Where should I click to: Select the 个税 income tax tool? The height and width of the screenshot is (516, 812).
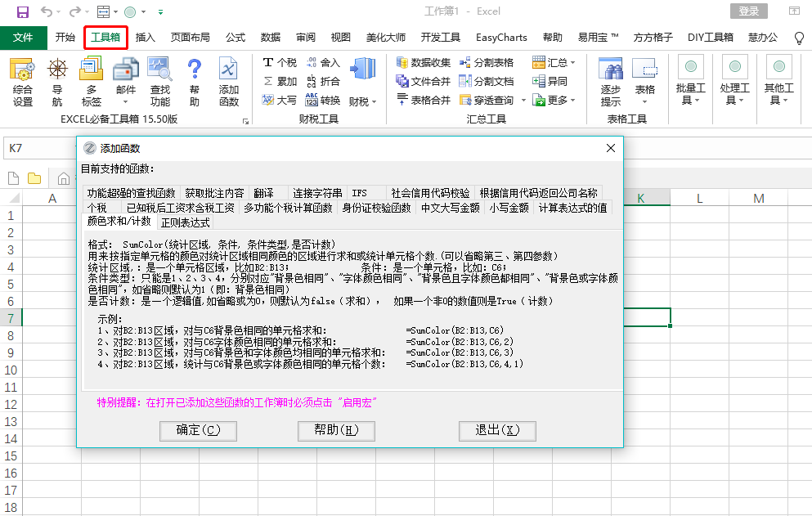click(280, 63)
